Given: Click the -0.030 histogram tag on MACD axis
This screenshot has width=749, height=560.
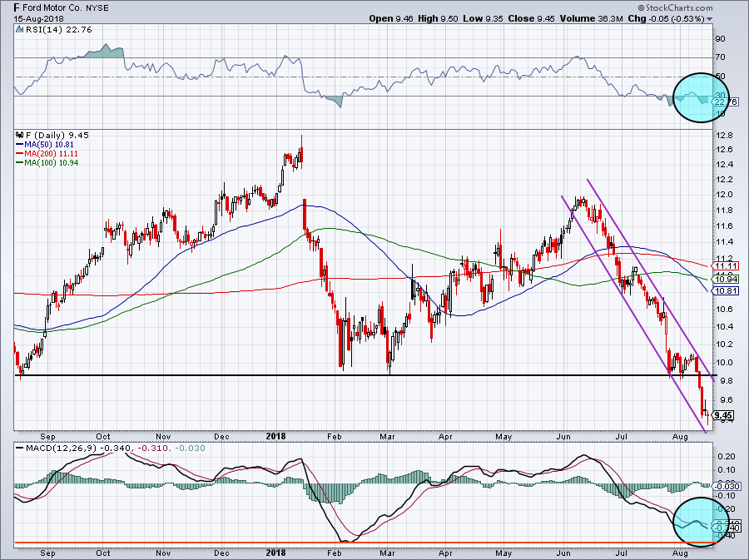Looking at the screenshot, I should point(727,487).
